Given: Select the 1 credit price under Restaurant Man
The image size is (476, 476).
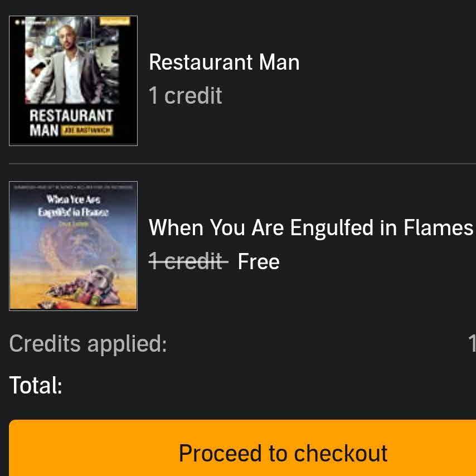Looking at the screenshot, I should (185, 96).
